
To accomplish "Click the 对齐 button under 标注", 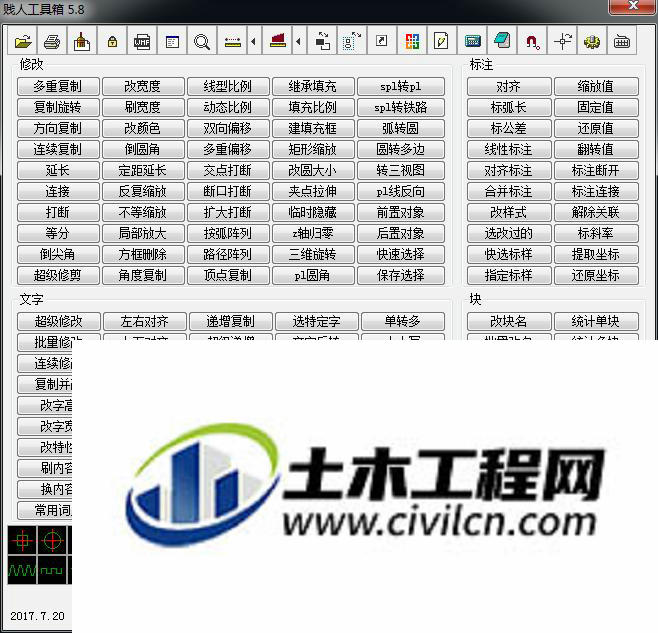I will pos(509,86).
